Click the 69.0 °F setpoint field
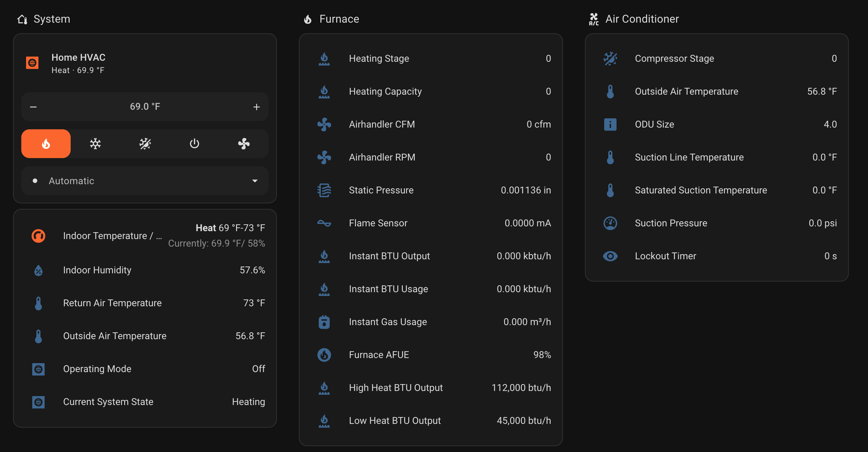 pos(145,107)
